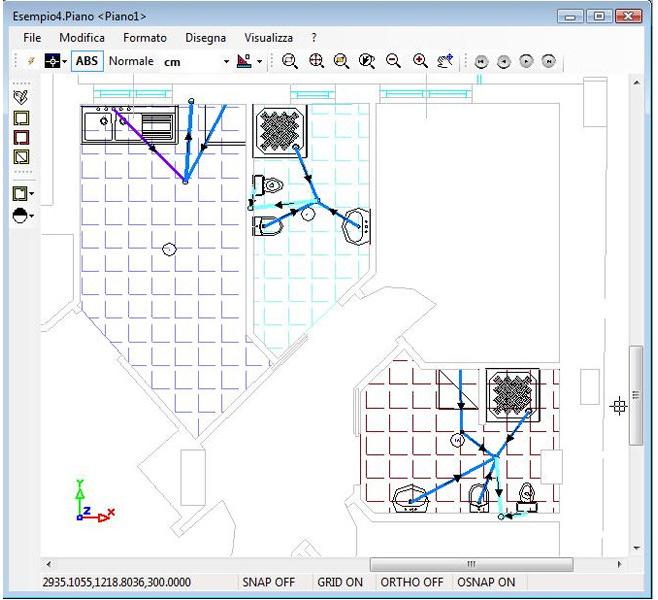Image resolution: width=658 pixels, height=600 pixels.
Task: Click the first round view button in toolbar
Action: point(482,62)
